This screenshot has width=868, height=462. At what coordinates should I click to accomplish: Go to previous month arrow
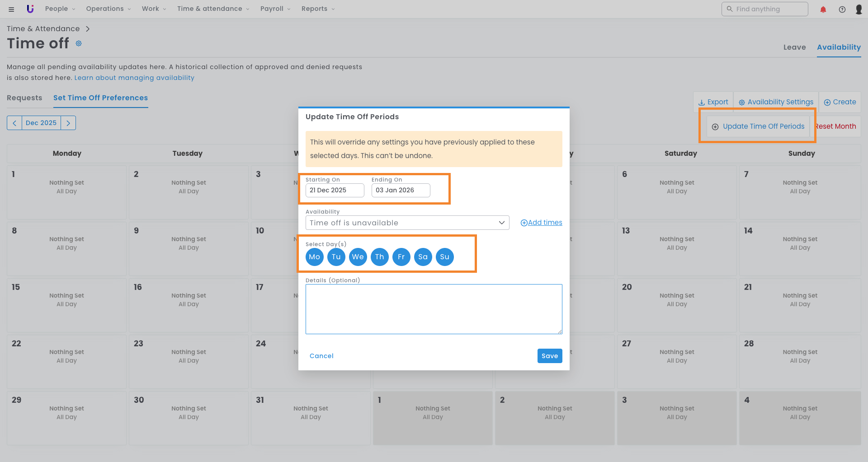click(x=14, y=123)
